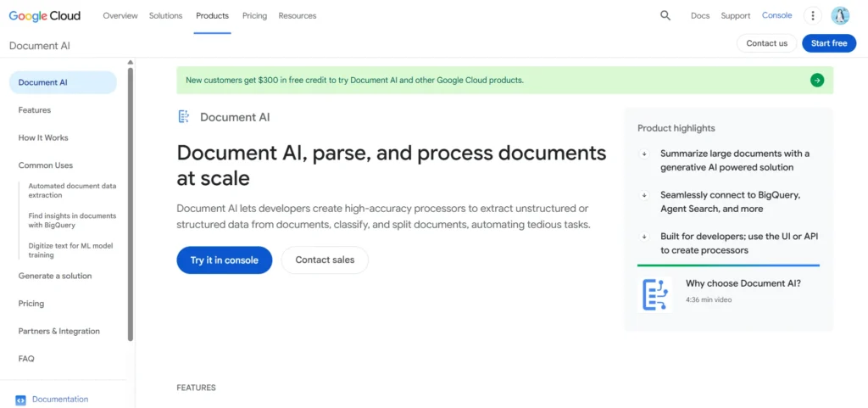Open the Overview menu

click(120, 15)
